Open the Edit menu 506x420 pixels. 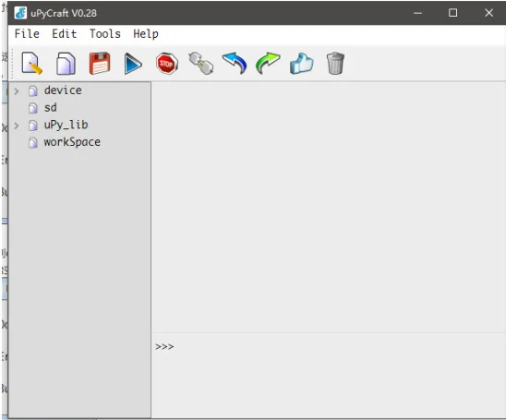[x=65, y=33]
